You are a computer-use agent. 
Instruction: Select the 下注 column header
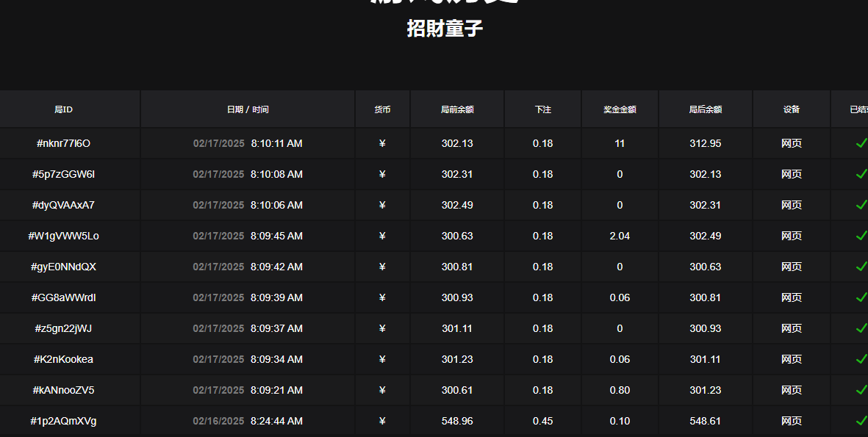(x=542, y=109)
